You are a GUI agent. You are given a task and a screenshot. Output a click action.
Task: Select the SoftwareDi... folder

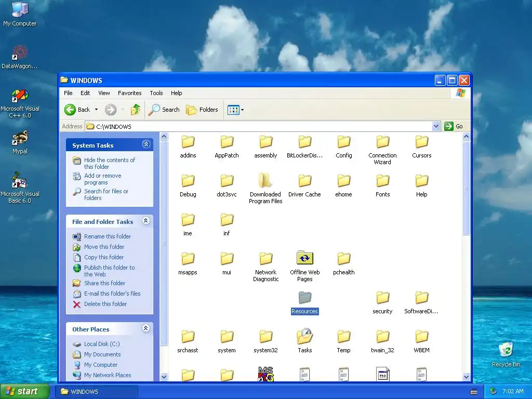tap(421, 303)
